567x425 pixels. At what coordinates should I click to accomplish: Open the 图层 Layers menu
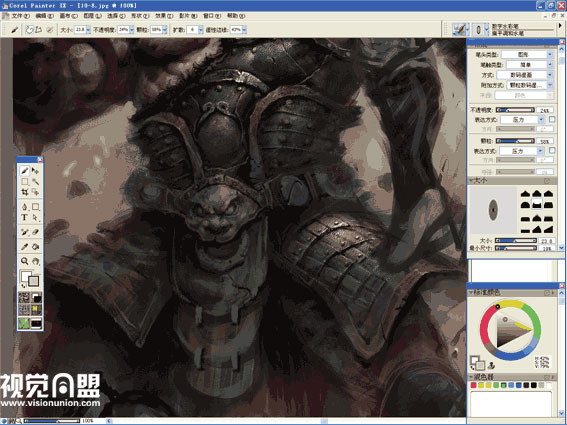point(93,16)
